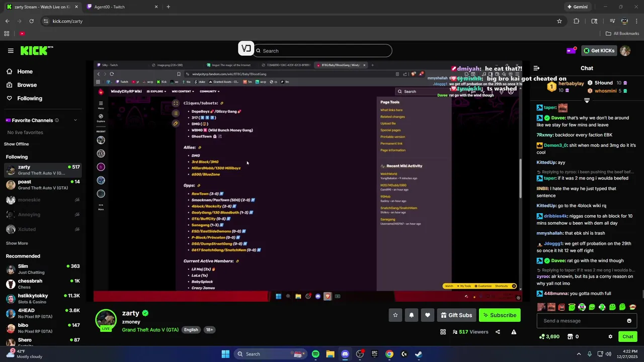The image size is (644, 362).
Task: Open the channel points 3,690 balance
Action: pyautogui.click(x=549, y=336)
